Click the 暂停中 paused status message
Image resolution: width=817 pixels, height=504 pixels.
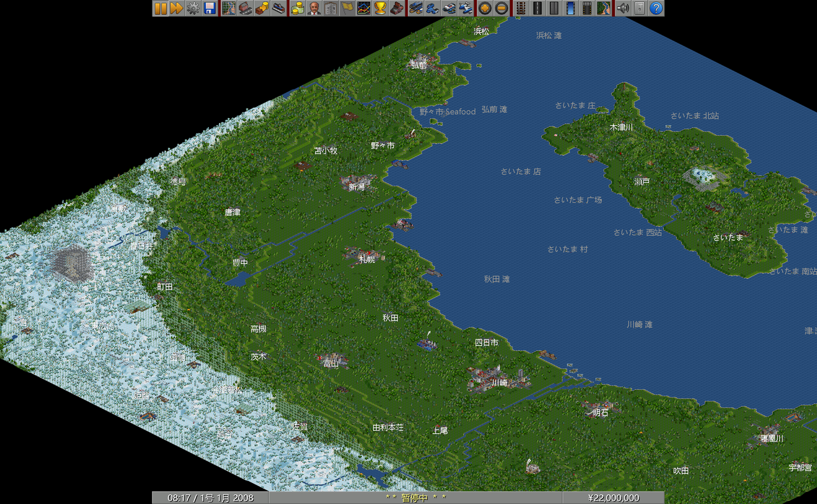click(416, 498)
